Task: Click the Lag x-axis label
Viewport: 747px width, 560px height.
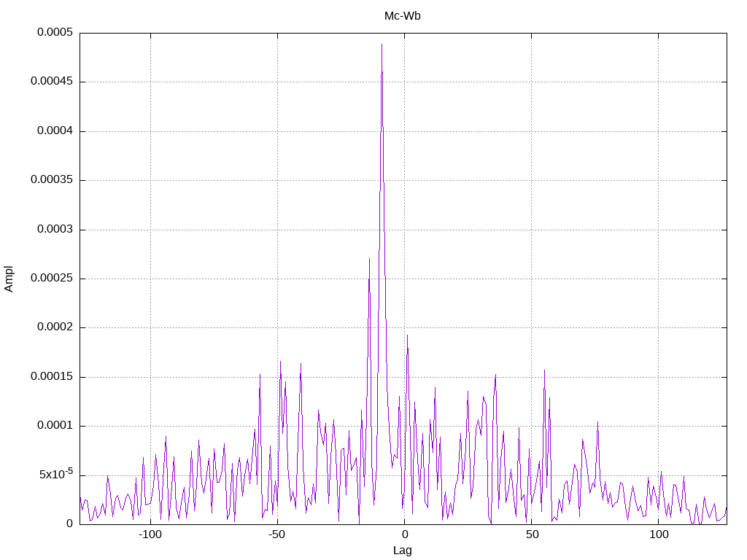Action: (x=402, y=551)
